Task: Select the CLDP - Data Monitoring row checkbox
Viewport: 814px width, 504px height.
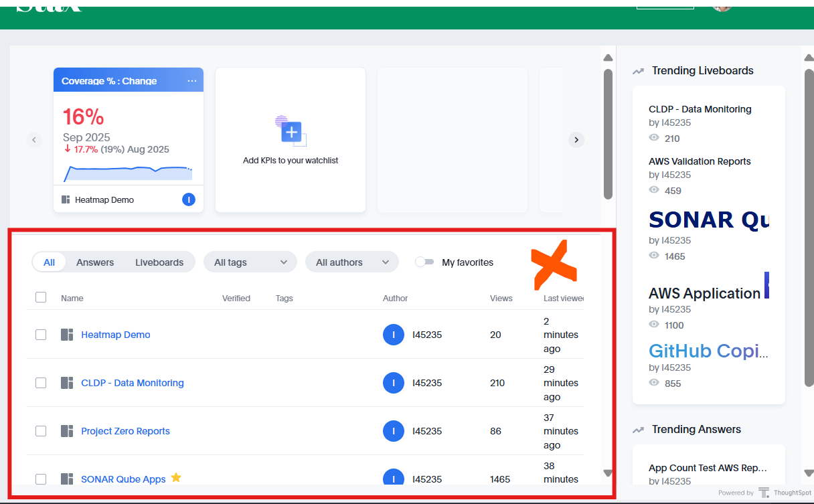Action: coord(41,383)
